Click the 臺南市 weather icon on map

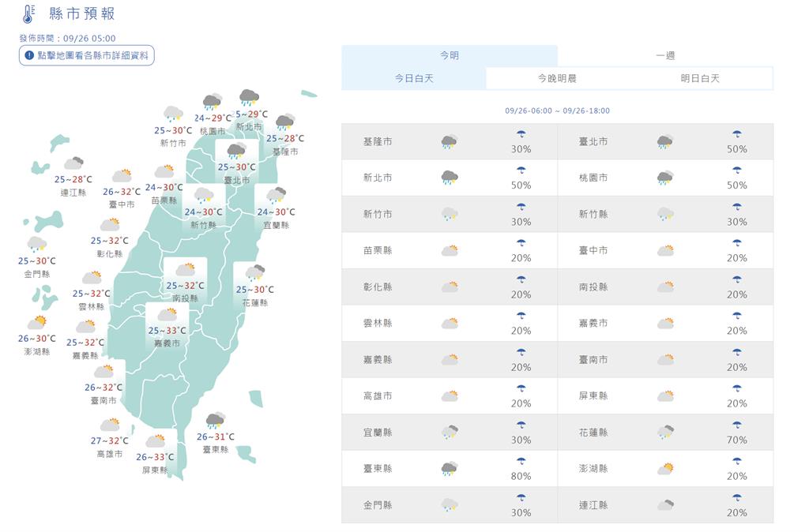tap(103, 371)
